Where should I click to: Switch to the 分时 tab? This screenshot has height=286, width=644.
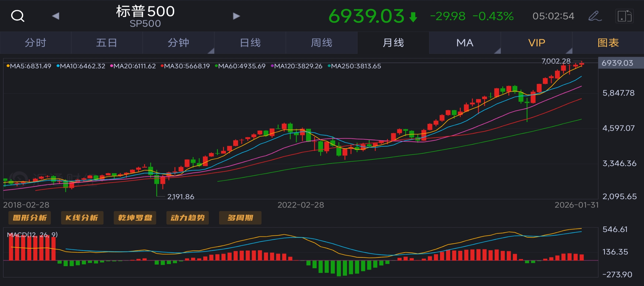(x=36, y=43)
